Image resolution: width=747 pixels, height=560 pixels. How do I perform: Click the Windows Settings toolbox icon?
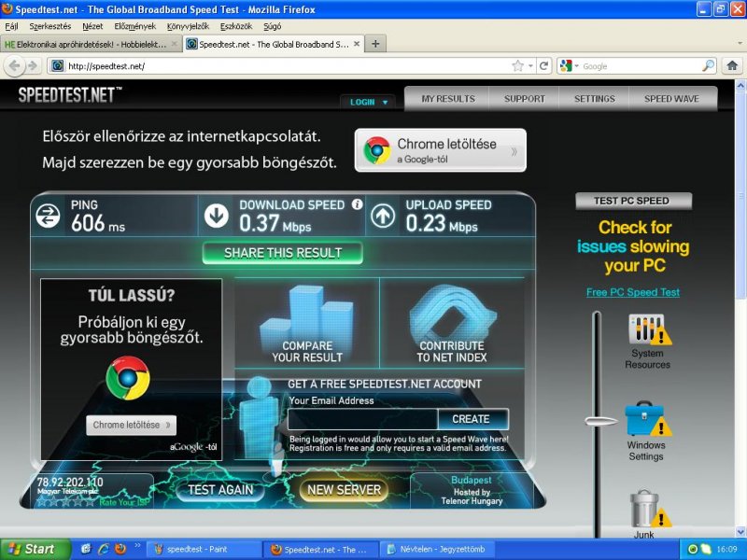(x=648, y=419)
